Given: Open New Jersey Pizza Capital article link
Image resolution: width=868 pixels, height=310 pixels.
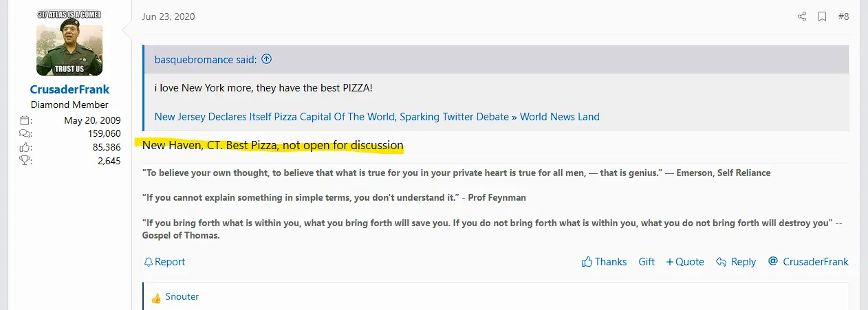Looking at the screenshot, I should (x=377, y=116).
